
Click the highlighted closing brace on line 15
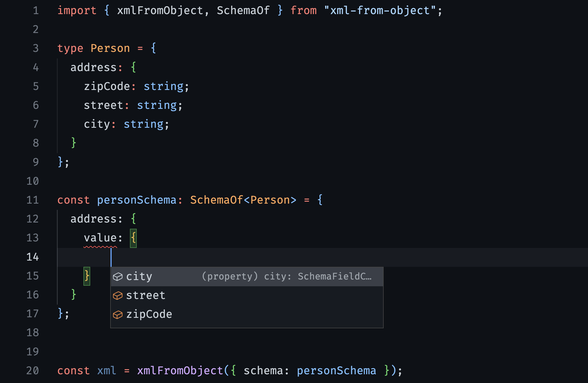[x=87, y=276]
